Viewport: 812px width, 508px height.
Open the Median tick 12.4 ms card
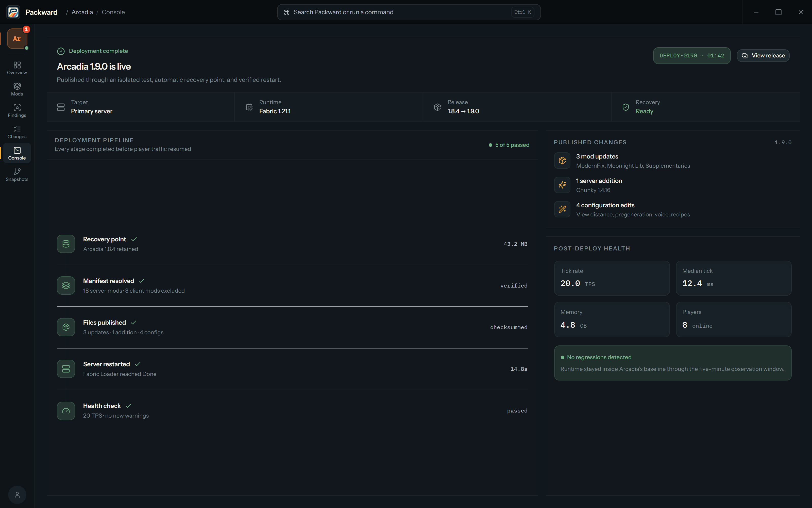click(734, 278)
